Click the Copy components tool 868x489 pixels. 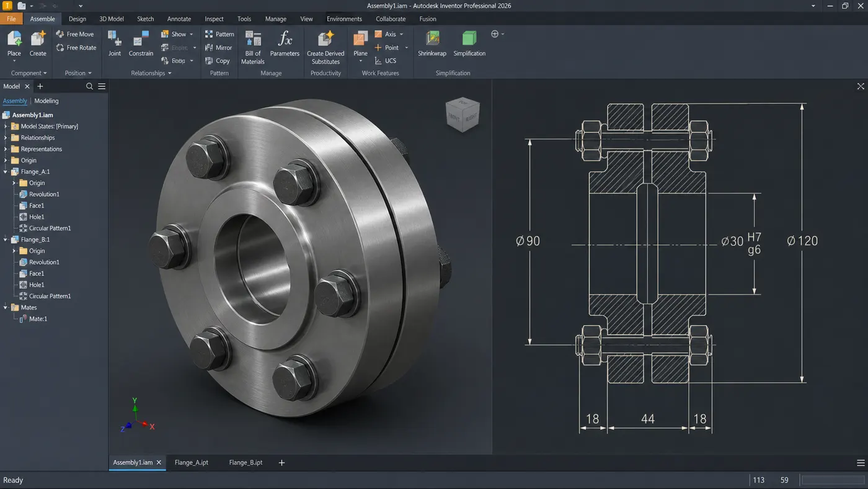pyautogui.click(x=218, y=61)
